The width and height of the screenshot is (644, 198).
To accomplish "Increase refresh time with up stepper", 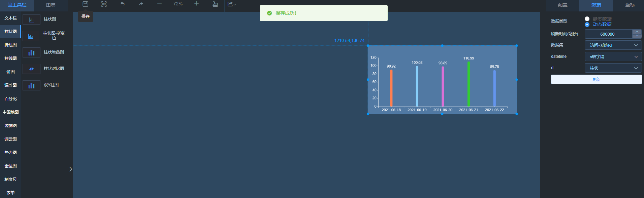I will (x=637, y=32).
